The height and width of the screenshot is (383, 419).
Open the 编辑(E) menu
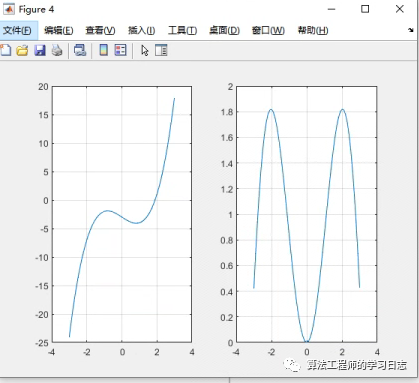click(59, 30)
